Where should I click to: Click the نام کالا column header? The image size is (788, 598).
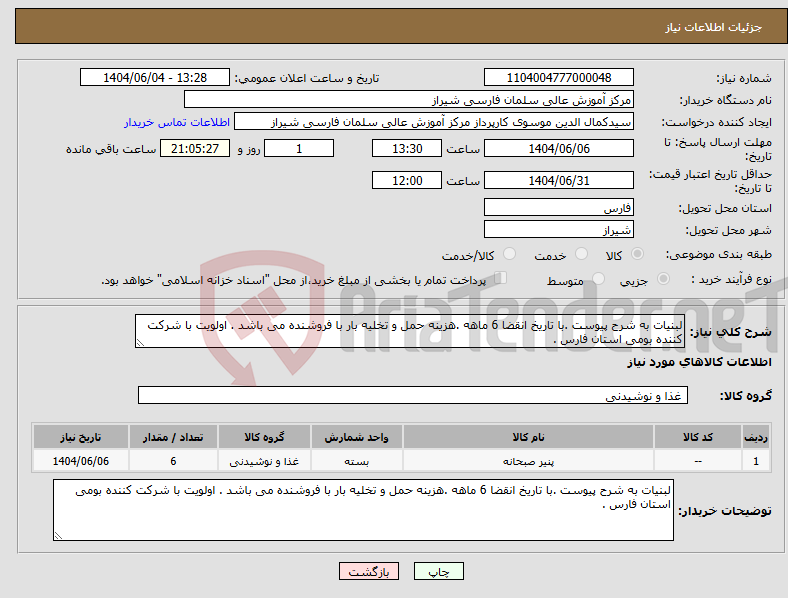528,437
